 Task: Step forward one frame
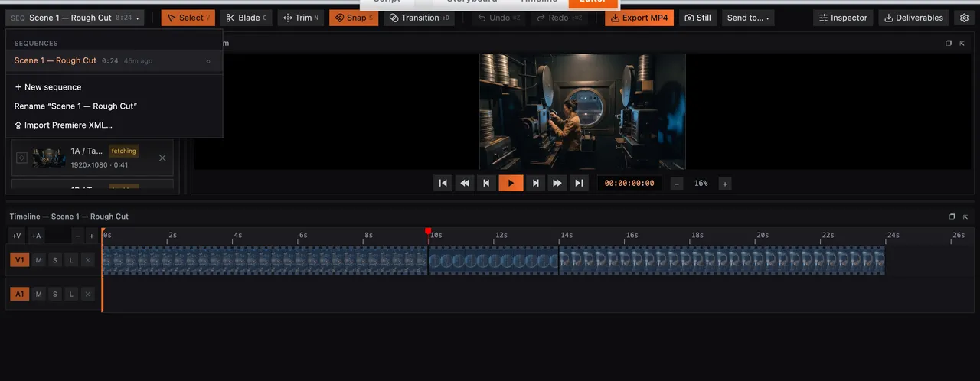click(x=536, y=183)
